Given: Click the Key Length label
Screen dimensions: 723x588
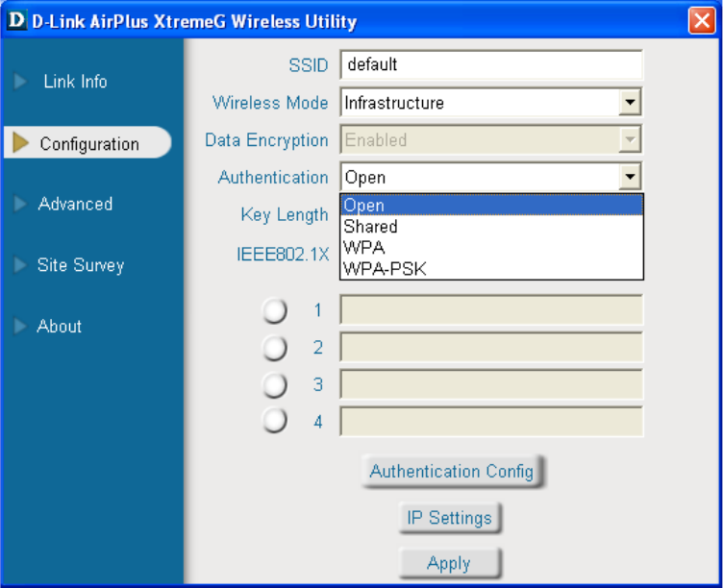Looking at the screenshot, I should point(285,215).
